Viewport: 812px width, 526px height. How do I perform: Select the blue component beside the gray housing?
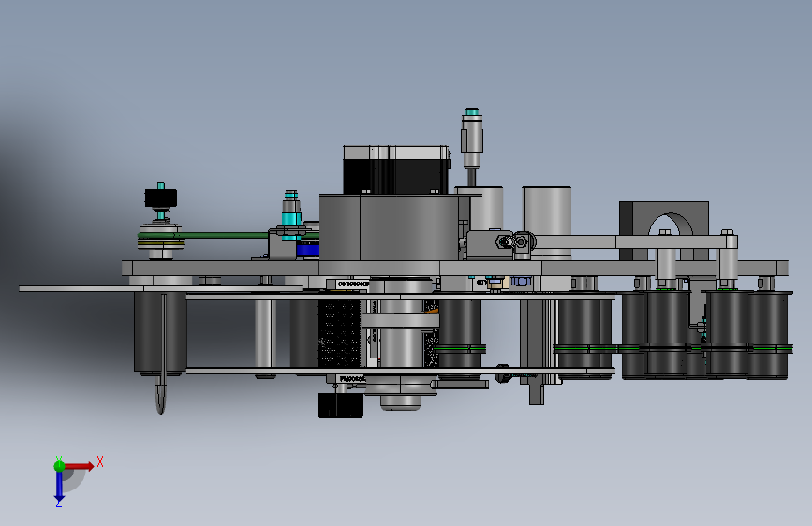307,249
